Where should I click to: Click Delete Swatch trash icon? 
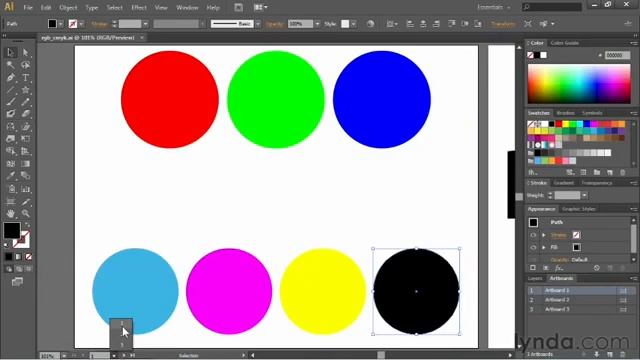[x=622, y=173]
